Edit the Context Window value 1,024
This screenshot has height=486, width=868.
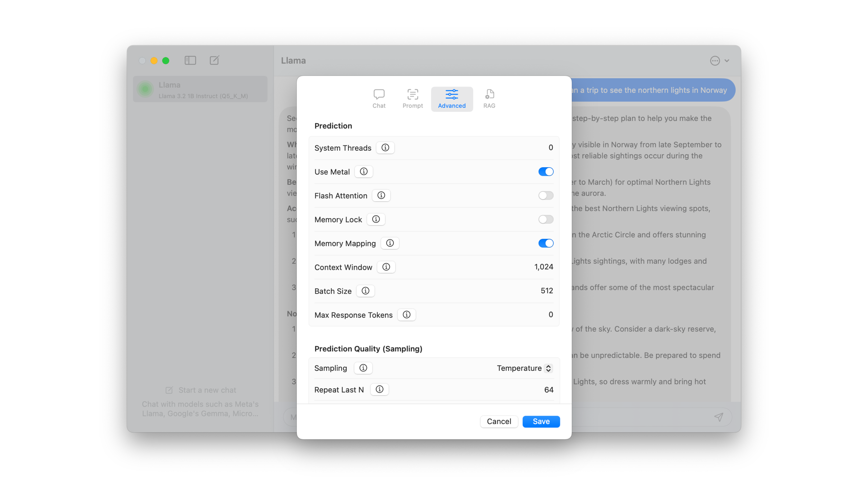(x=543, y=267)
